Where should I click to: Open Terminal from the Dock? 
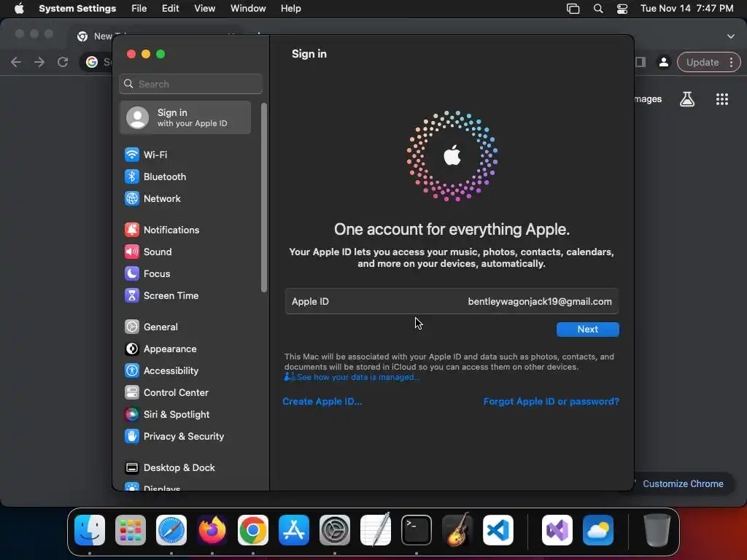pyautogui.click(x=417, y=530)
